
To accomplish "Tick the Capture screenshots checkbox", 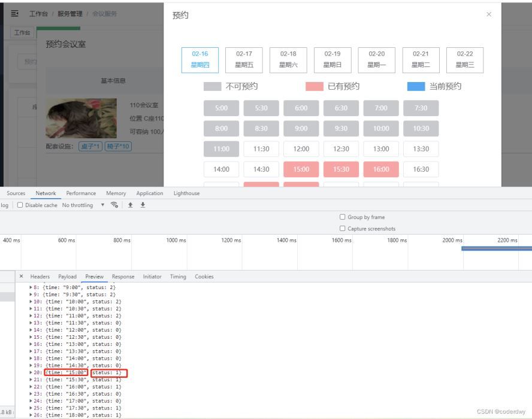I will (343, 229).
